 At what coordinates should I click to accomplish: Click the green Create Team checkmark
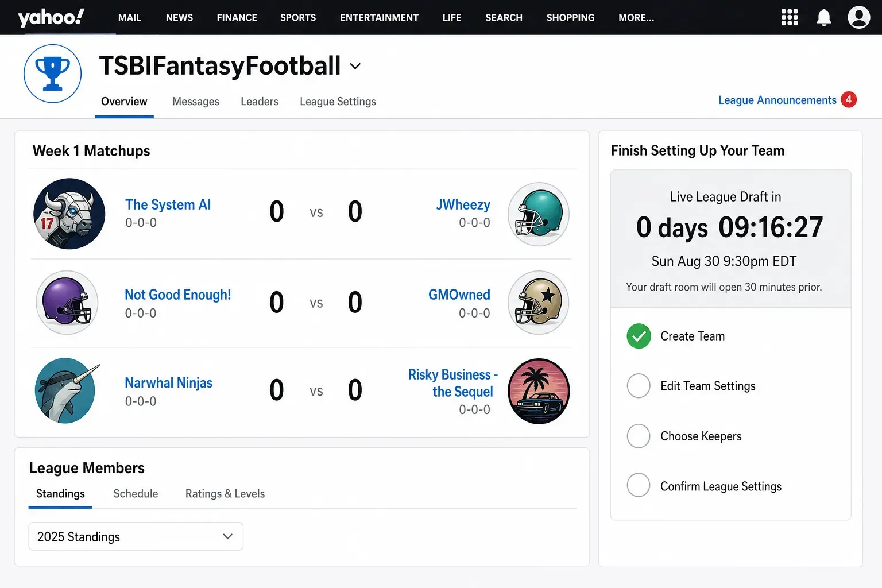[x=639, y=336]
